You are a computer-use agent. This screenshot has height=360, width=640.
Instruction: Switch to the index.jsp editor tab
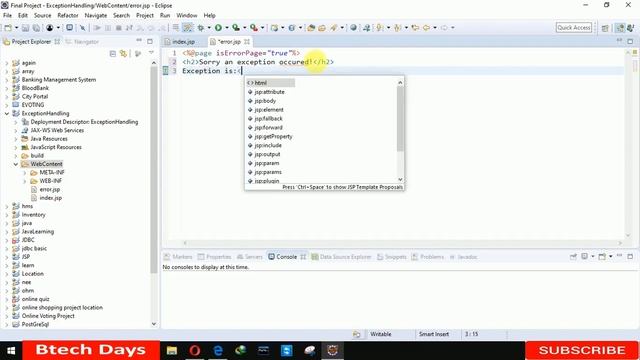coord(183,42)
